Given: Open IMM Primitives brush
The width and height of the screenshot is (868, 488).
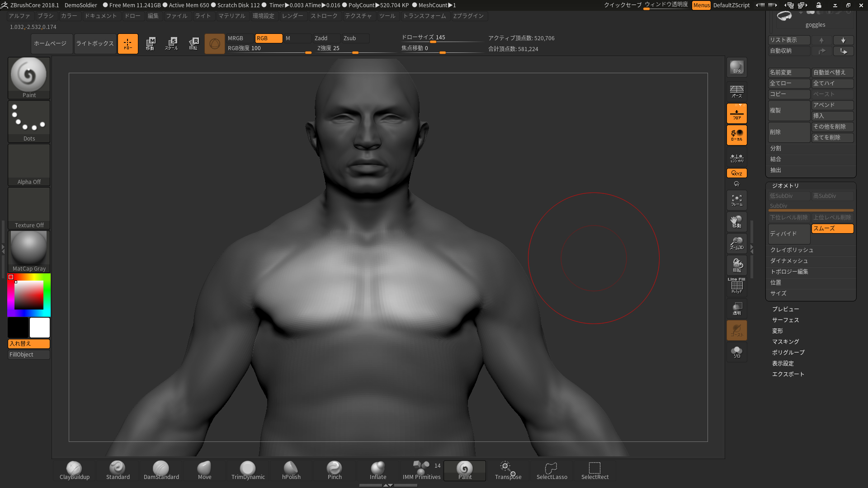Looking at the screenshot, I should pos(421,470).
